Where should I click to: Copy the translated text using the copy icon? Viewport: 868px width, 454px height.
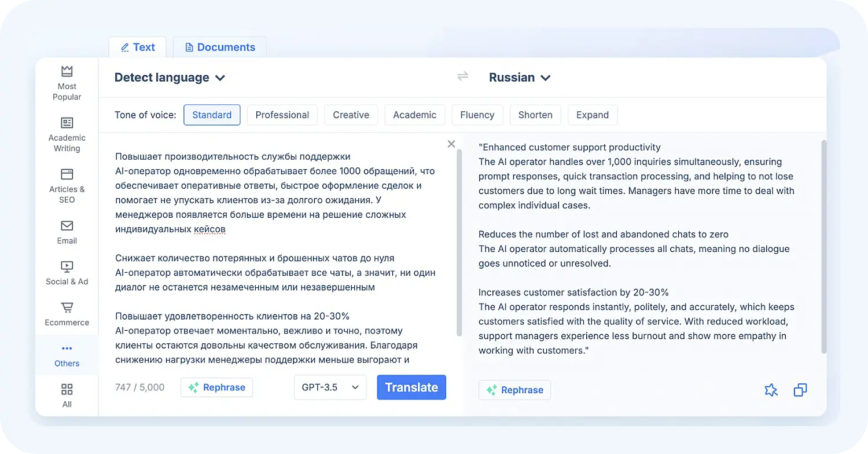point(800,390)
